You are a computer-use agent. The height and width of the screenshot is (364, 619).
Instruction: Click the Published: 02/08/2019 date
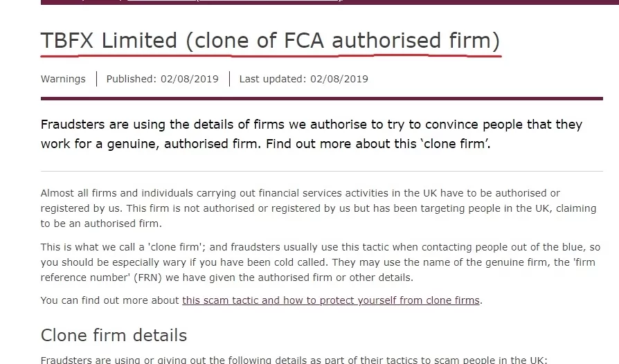(162, 79)
